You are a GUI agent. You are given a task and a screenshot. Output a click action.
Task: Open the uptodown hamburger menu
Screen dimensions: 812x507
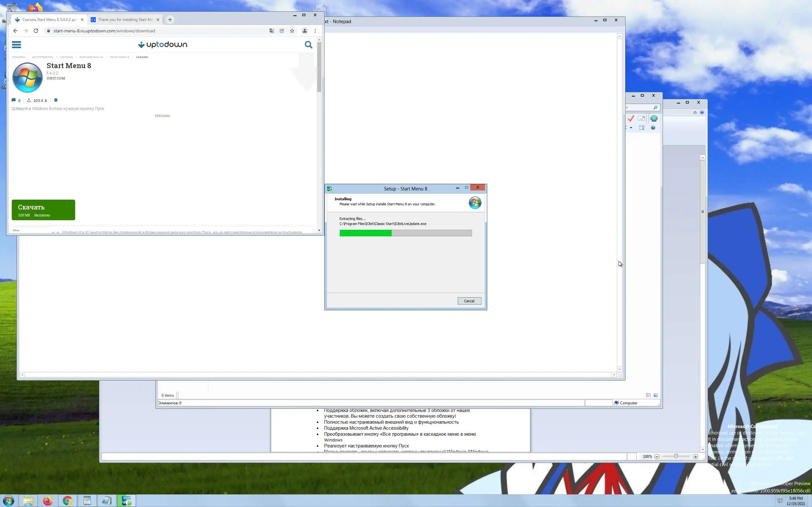[x=16, y=45]
